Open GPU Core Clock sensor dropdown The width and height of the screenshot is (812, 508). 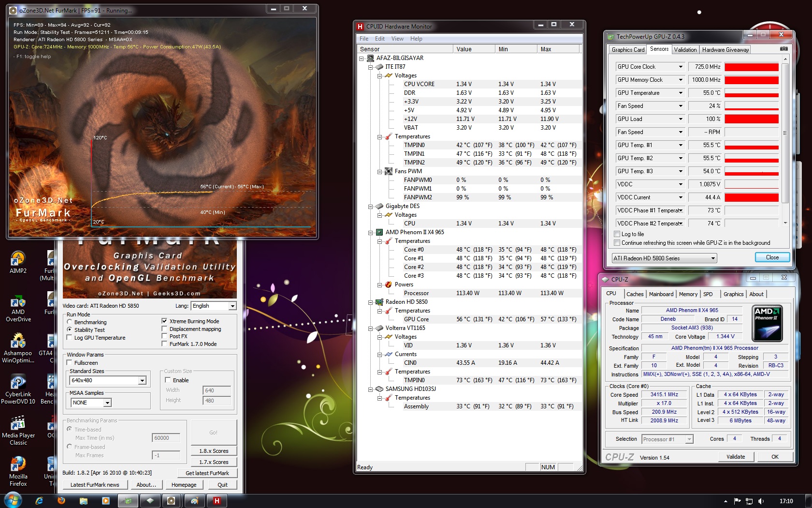click(x=650, y=67)
